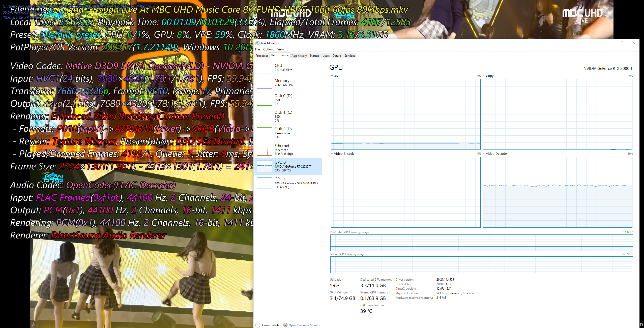This screenshot has width=644, height=328.
Task: Click the 3.4/74.9 GB GPU Memory value
Action: coord(342,299)
